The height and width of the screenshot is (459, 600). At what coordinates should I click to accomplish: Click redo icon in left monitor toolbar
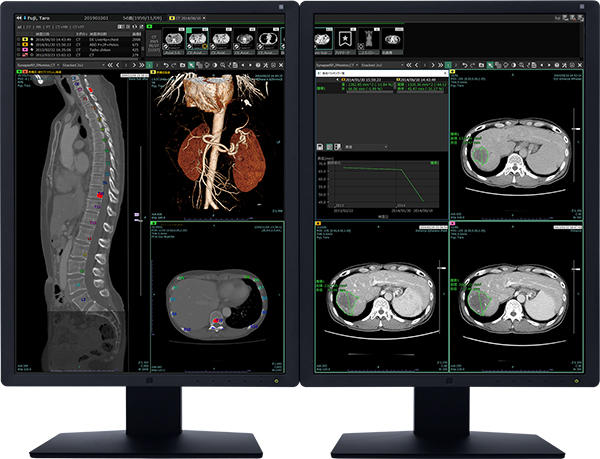(x=173, y=65)
